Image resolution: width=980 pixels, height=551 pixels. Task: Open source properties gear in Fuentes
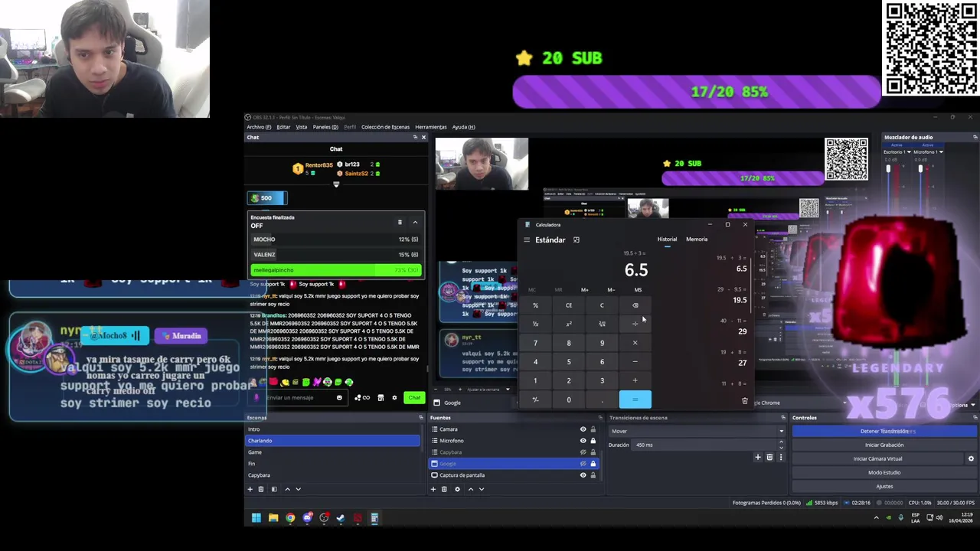coord(457,489)
